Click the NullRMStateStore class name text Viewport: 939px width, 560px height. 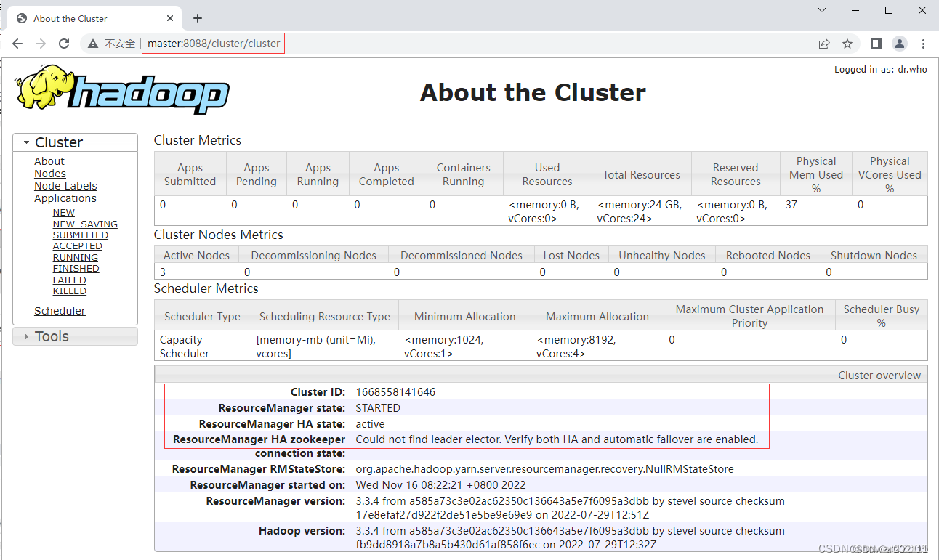coord(544,469)
